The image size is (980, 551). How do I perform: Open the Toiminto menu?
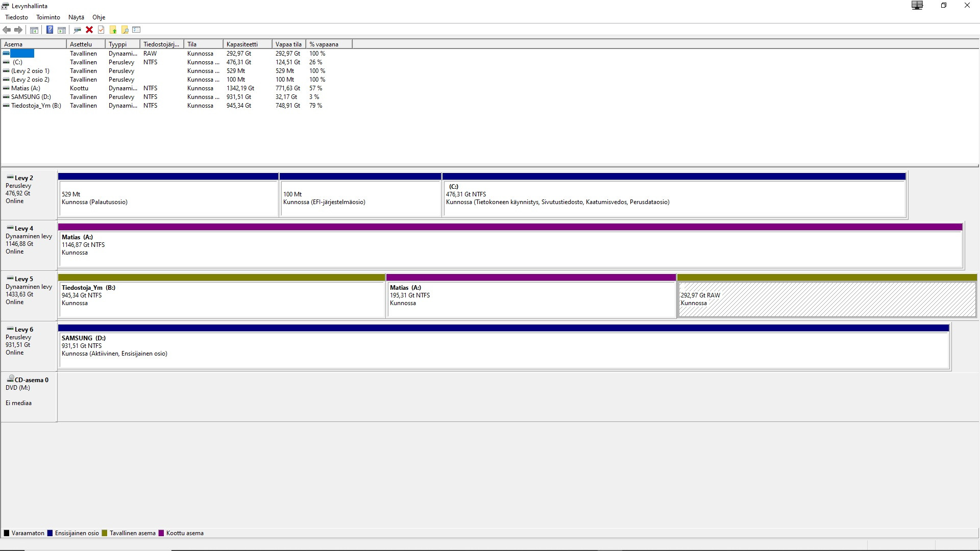pos(48,17)
